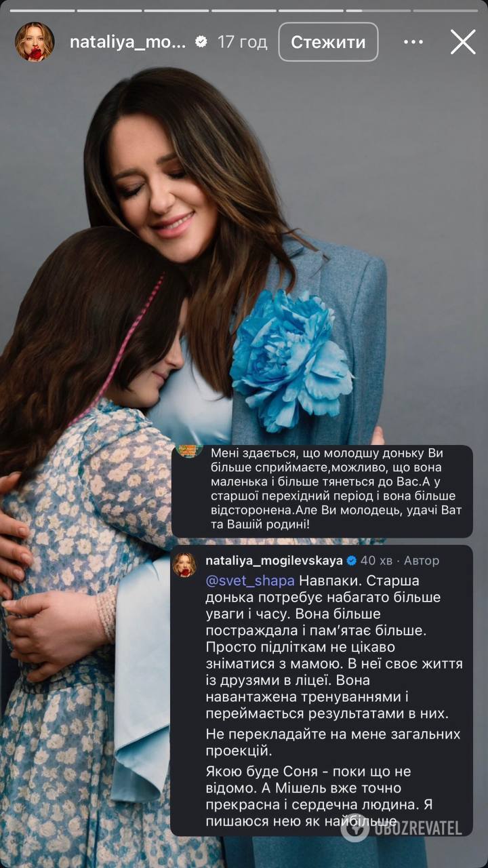Click the @svet_shapa mention link
The height and width of the screenshot is (868, 488).
(x=249, y=583)
